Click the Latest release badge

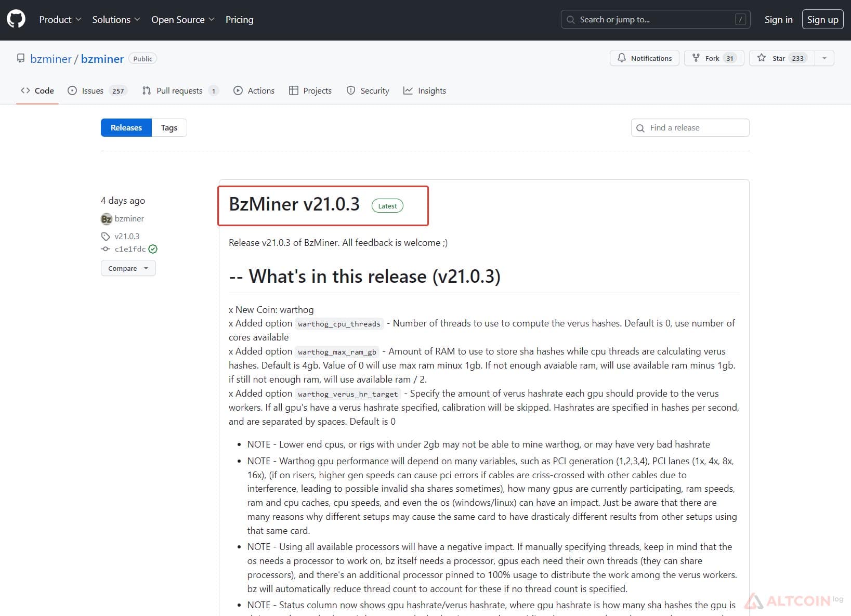click(387, 206)
